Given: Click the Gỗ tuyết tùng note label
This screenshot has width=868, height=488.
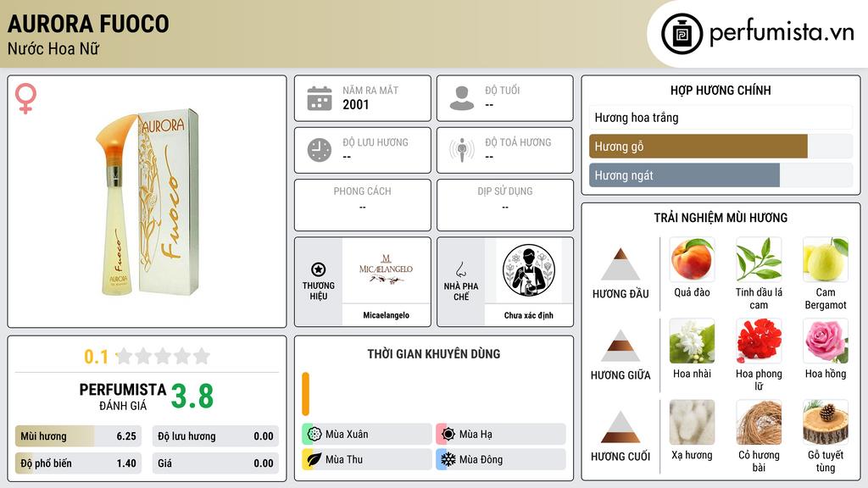Looking at the screenshot, I should coord(826,462).
